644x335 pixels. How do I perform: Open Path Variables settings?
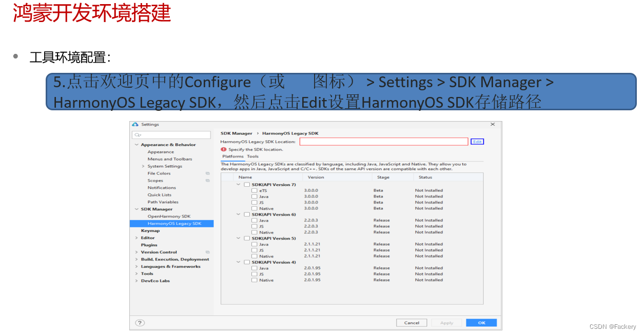(x=163, y=202)
